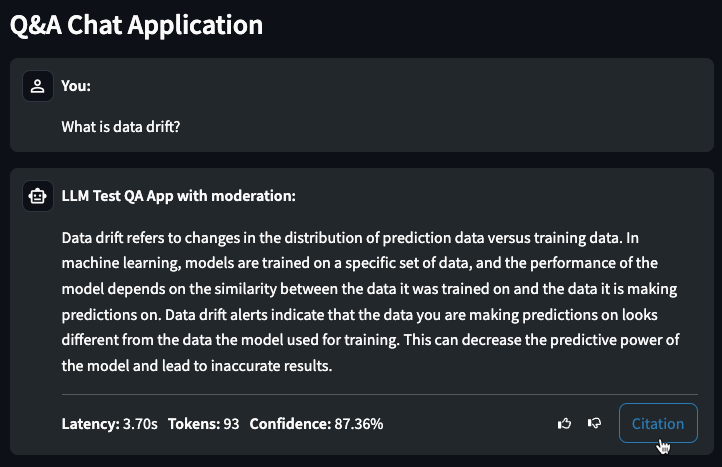Screen dimensions: 722x467
Task: Click the token count value 93
Action: pyautogui.click(x=231, y=424)
